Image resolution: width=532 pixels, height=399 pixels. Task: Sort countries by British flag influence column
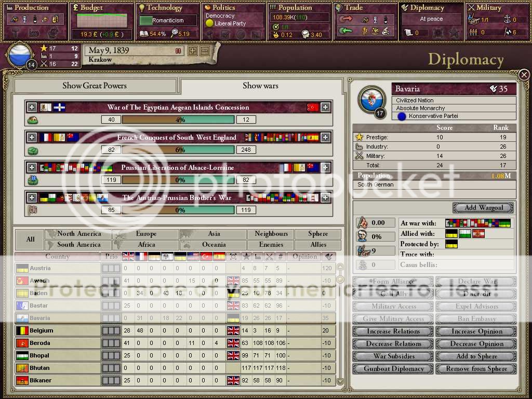(128, 257)
